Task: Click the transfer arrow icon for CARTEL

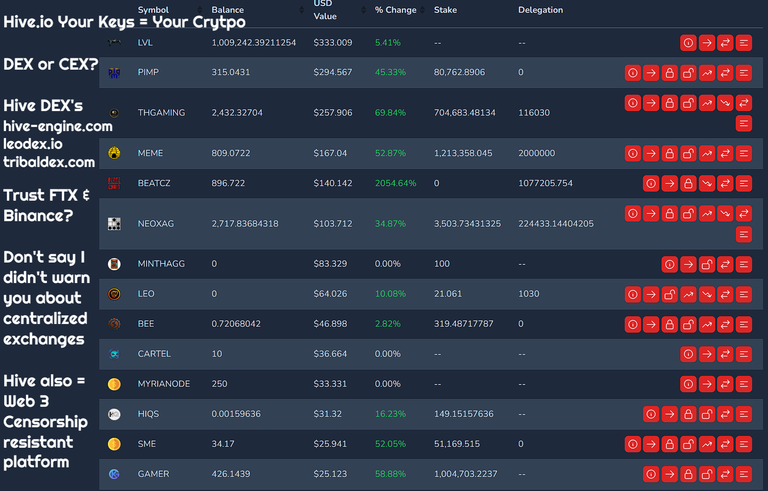Action: (x=707, y=354)
